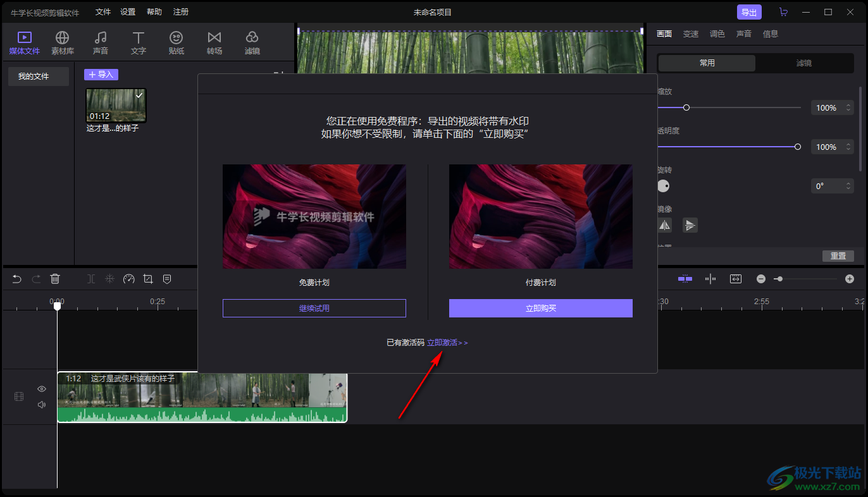Select 我的文件 in media sidebar
Screen dimensions: 868x497
coord(39,77)
